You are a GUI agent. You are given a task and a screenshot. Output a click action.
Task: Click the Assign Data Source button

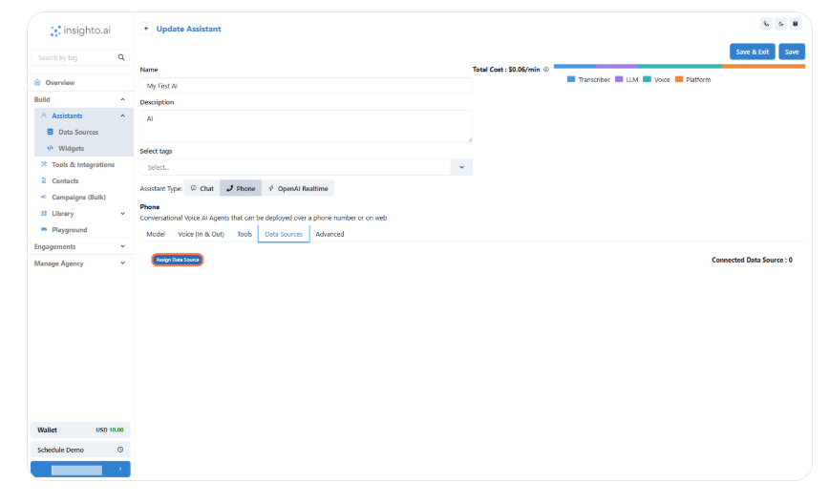178,260
